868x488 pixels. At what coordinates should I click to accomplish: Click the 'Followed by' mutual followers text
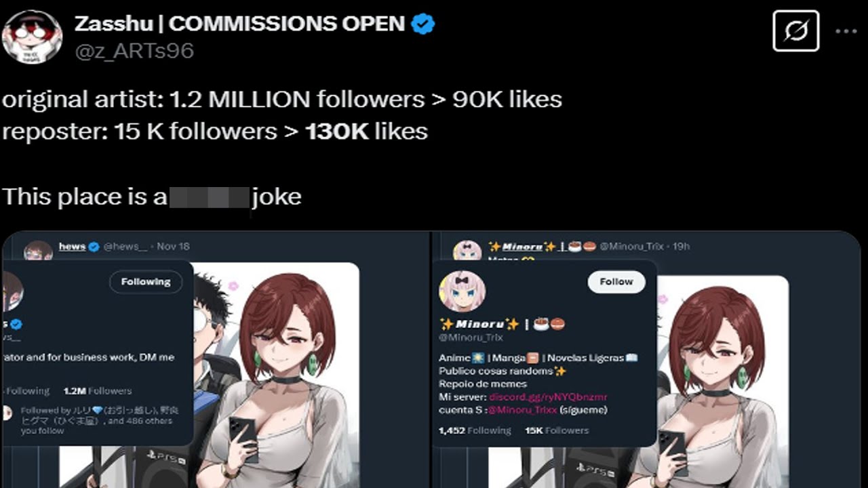(96, 420)
